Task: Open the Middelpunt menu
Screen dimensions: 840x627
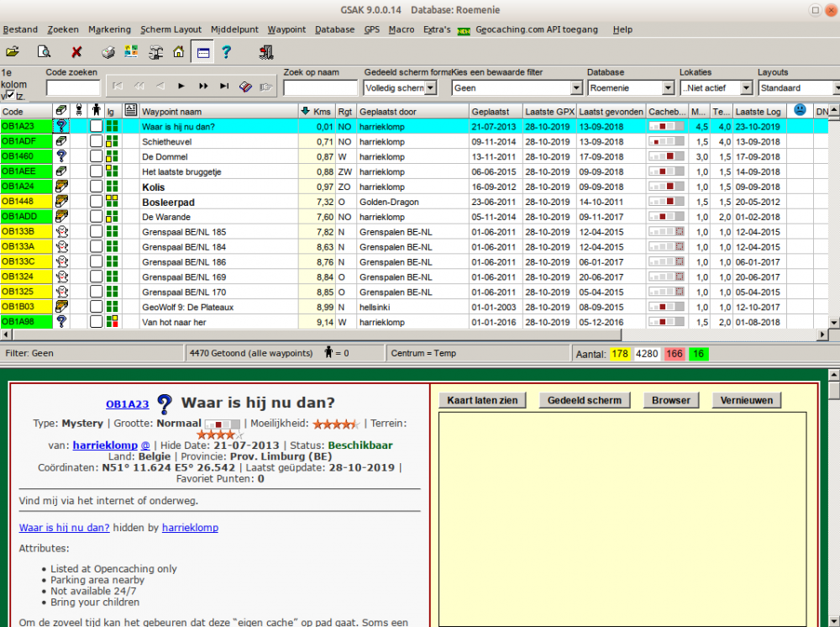Action: pyautogui.click(x=234, y=29)
